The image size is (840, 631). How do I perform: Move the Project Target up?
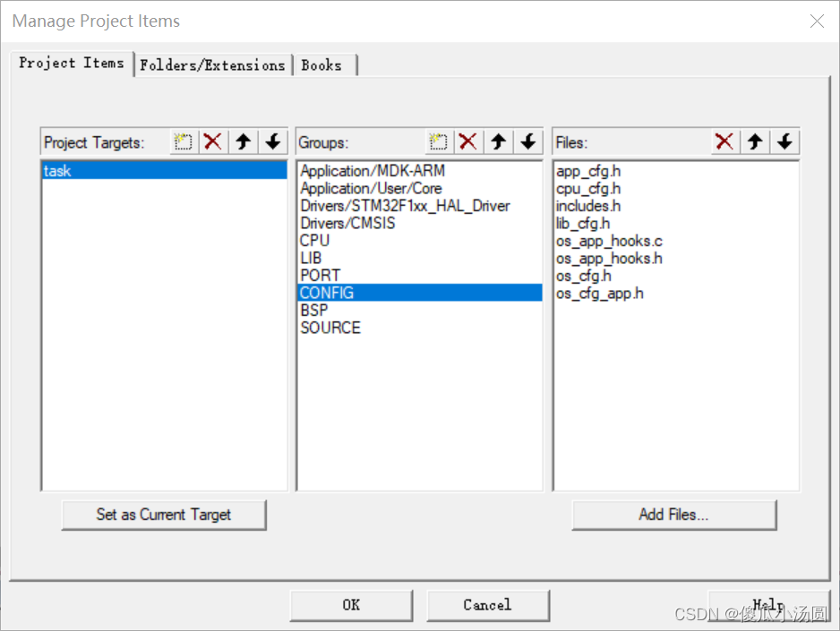click(x=244, y=141)
